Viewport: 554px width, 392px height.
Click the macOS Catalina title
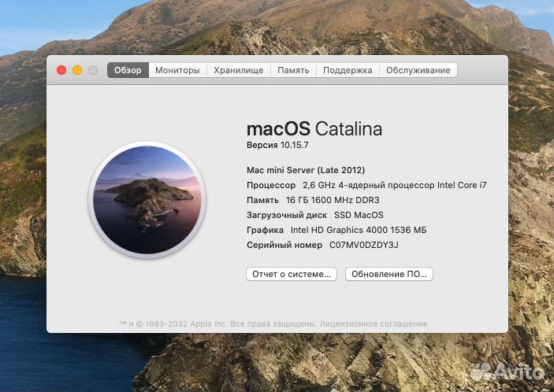[x=314, y=129]
